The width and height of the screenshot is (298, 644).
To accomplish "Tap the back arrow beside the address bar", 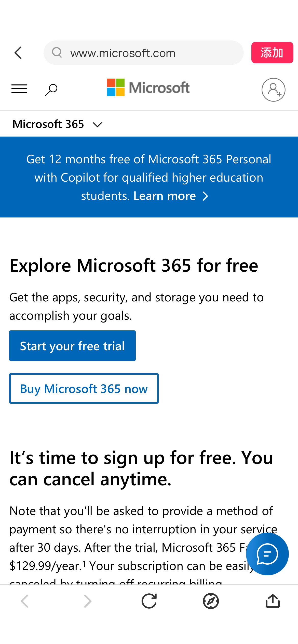I will pyautogui.click(x=18, y=53).
